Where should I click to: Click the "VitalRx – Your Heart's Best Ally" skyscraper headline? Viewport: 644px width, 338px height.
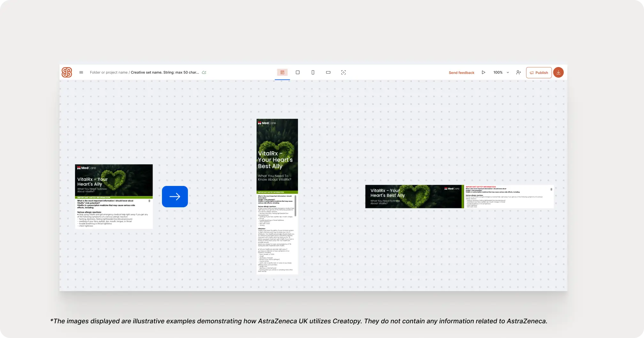275,160
